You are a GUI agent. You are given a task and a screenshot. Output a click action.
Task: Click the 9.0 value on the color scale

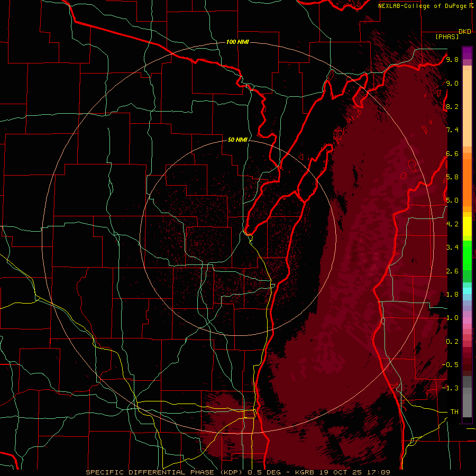[452, 84]
